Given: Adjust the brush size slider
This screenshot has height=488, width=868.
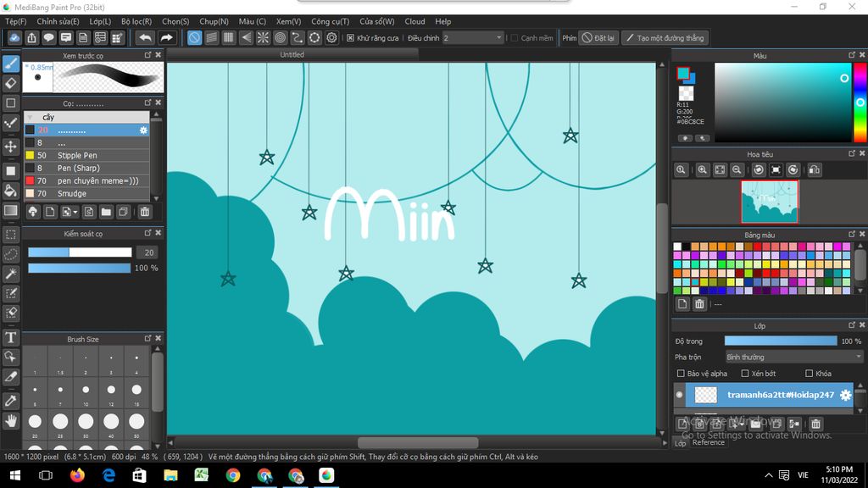Looking at the screenshot, I should [x=80, y=252].
